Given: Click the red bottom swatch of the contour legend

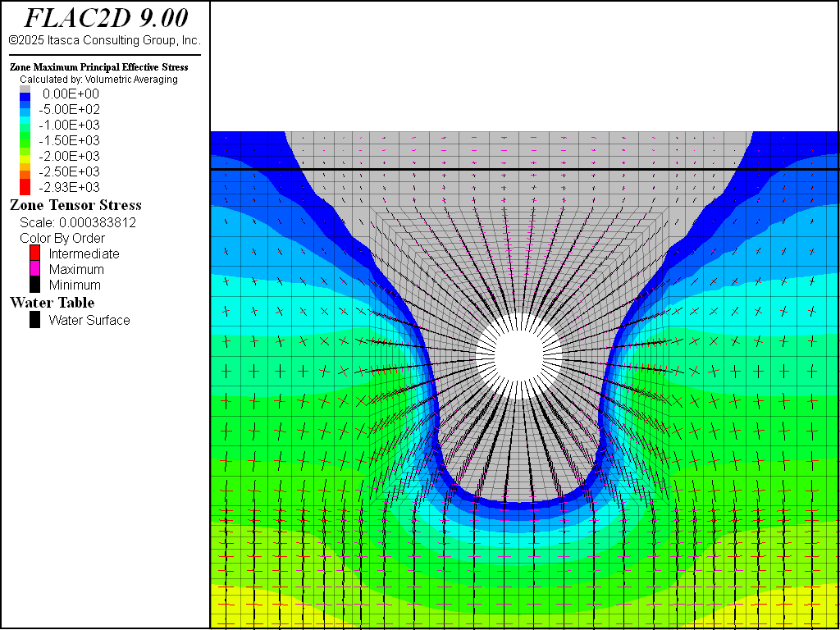Looking at the screenshot, I should point(25,187).
